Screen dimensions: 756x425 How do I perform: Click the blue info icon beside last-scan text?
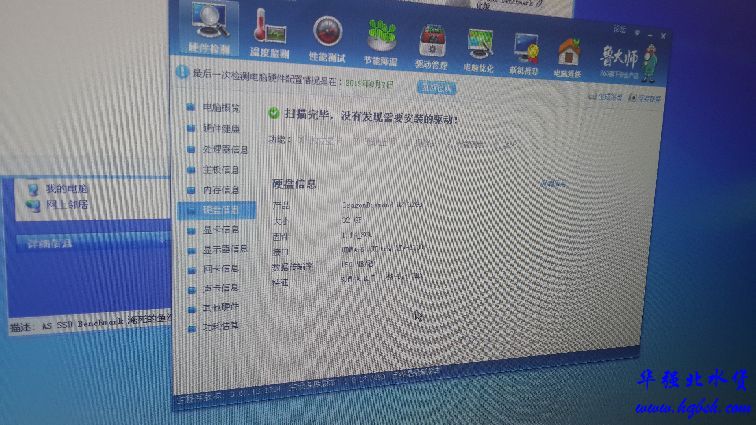pyautogui.click(x=182, y=72)
